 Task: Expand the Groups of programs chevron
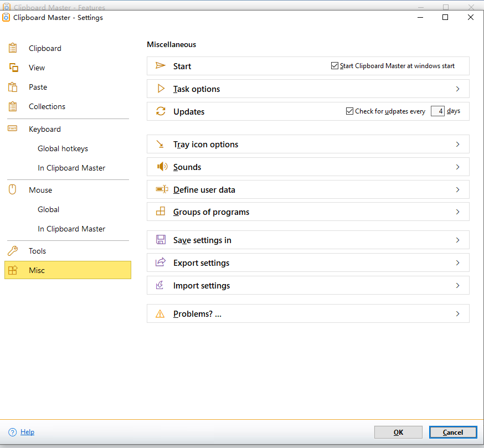(x=458, y=212)
